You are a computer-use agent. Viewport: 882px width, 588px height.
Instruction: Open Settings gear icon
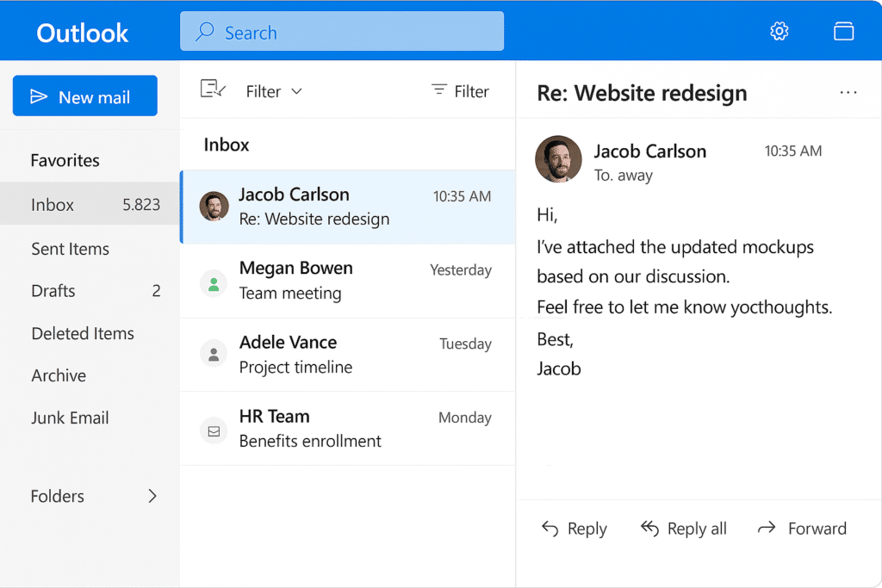coord(779,31)
